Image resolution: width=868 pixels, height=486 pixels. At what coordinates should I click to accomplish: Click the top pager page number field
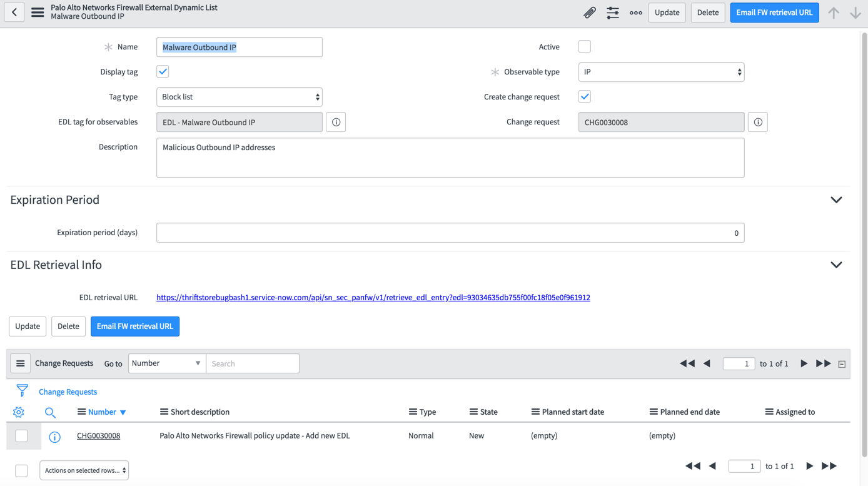(x=739, y=363)
